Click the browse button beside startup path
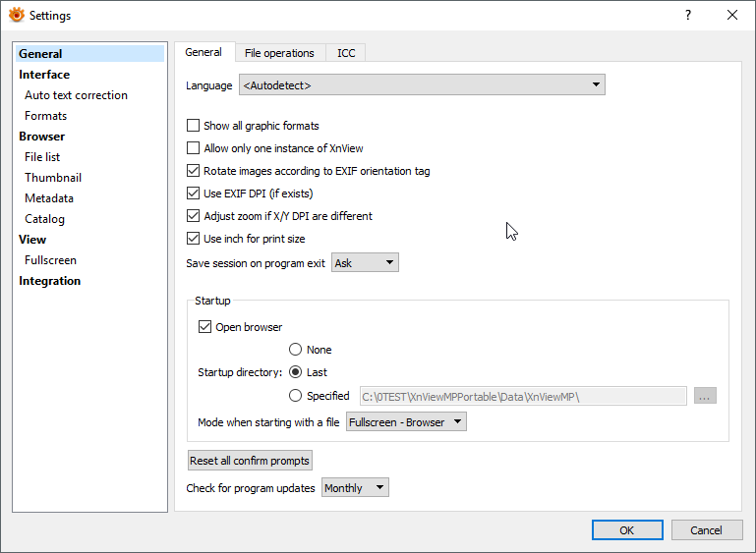This screenshot has height=553, width=756. [705, 396]
